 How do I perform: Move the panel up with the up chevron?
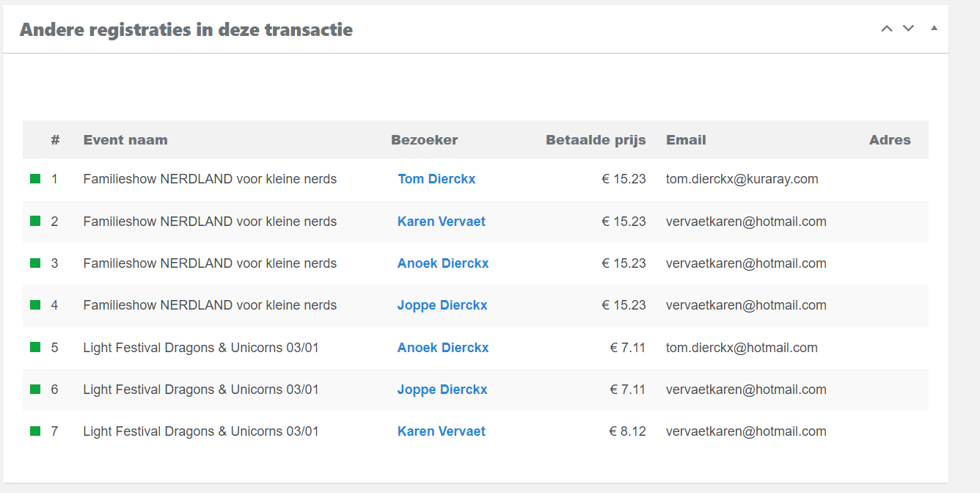click(887, 29)
